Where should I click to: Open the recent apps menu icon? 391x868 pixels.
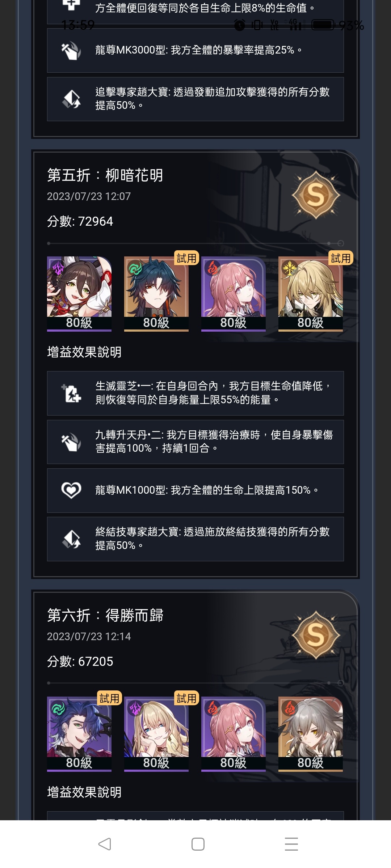pyautogui.click(x=291, y=844)
